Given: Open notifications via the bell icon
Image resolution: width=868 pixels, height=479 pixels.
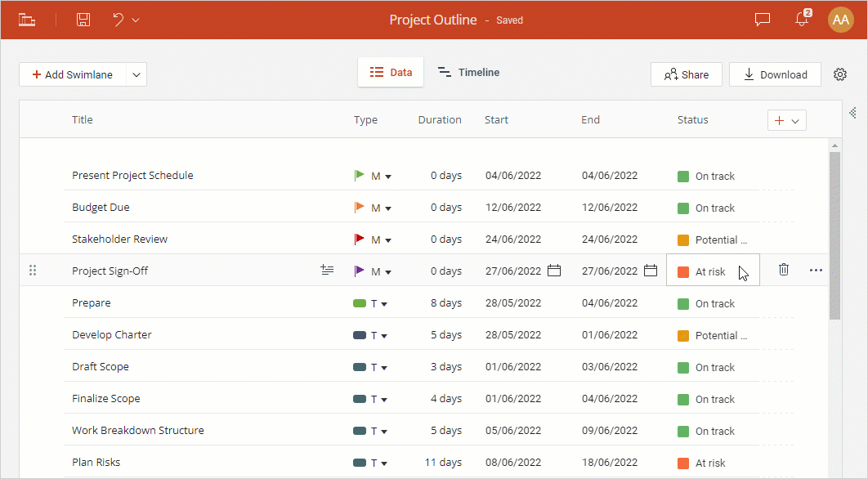Looking at the screenshot, I should [802, 20].
